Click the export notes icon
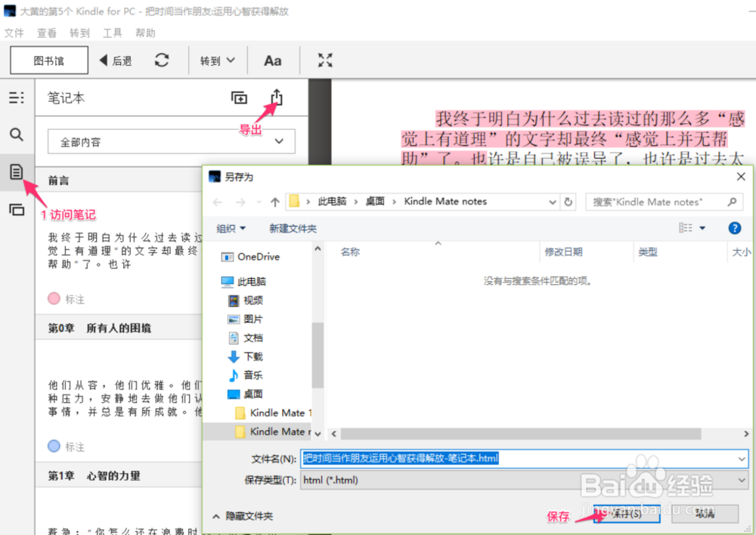The image size is (756, 535). [x=276, y=97]
